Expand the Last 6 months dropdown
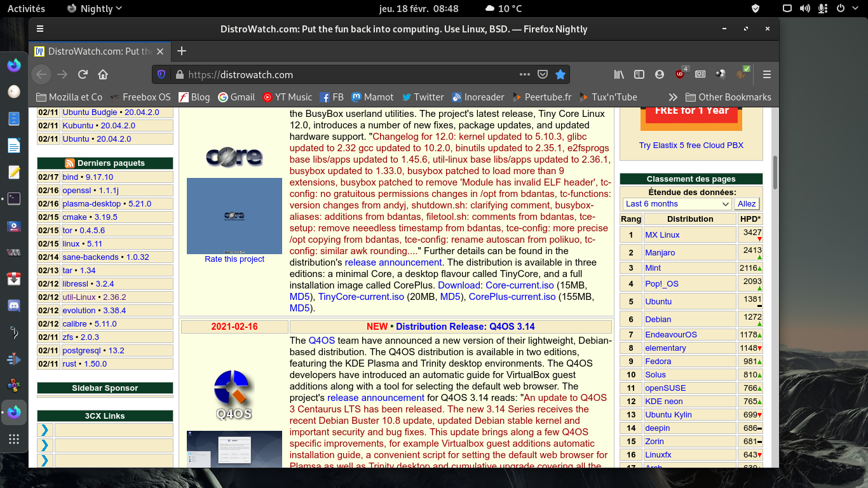868x488 pixels. click(677, 204)
